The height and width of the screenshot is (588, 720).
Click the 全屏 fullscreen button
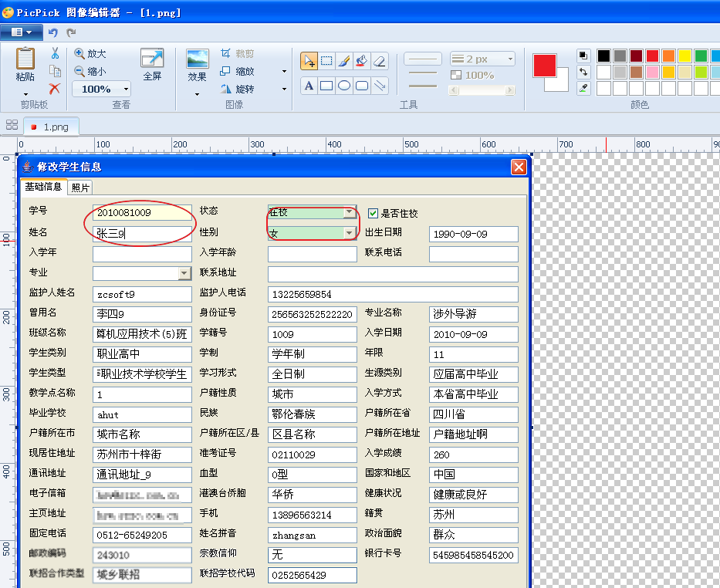(152, 66)
